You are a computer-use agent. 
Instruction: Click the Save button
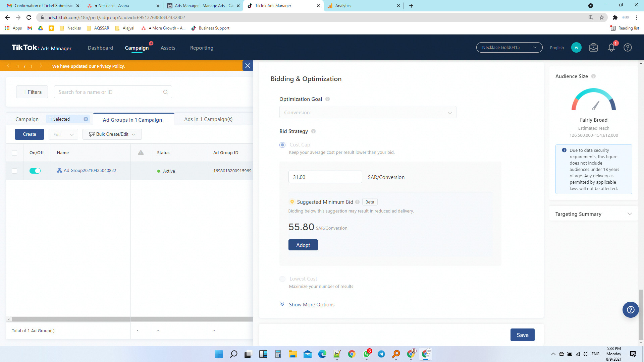522,335
